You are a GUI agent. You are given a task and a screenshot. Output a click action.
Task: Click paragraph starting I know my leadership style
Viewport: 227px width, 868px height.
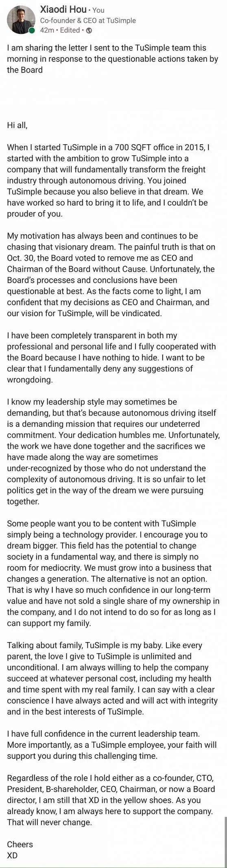click(113, 452)
